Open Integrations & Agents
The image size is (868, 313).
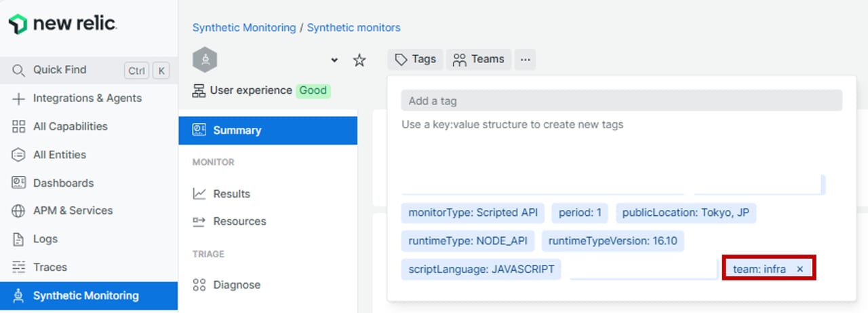87,98
